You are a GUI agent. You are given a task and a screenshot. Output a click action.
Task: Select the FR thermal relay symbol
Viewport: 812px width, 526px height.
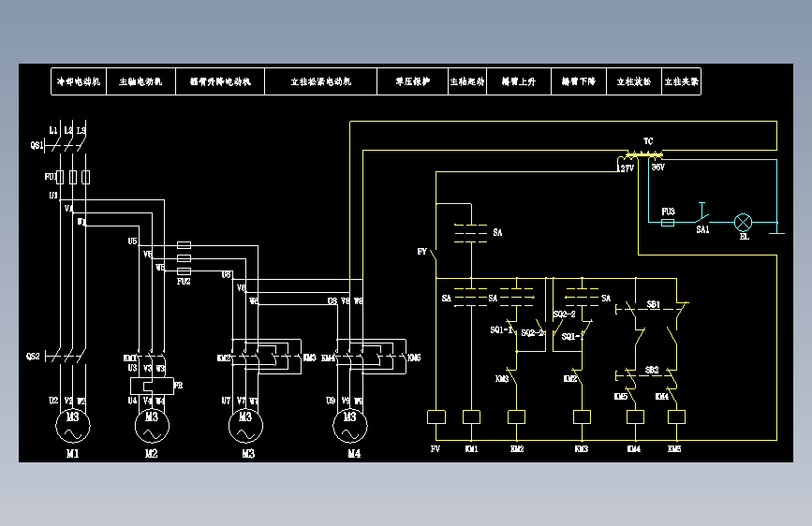(152, 387)
